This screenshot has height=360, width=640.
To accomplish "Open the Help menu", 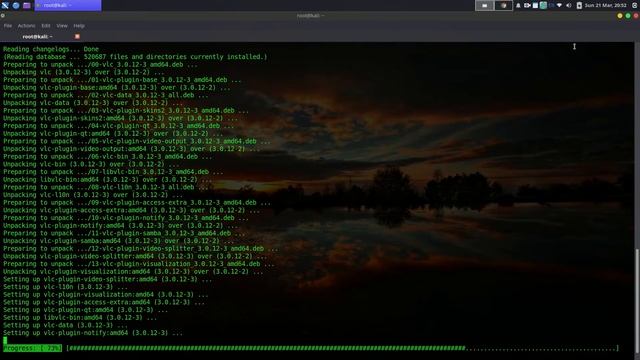I will tap(79, 26).
